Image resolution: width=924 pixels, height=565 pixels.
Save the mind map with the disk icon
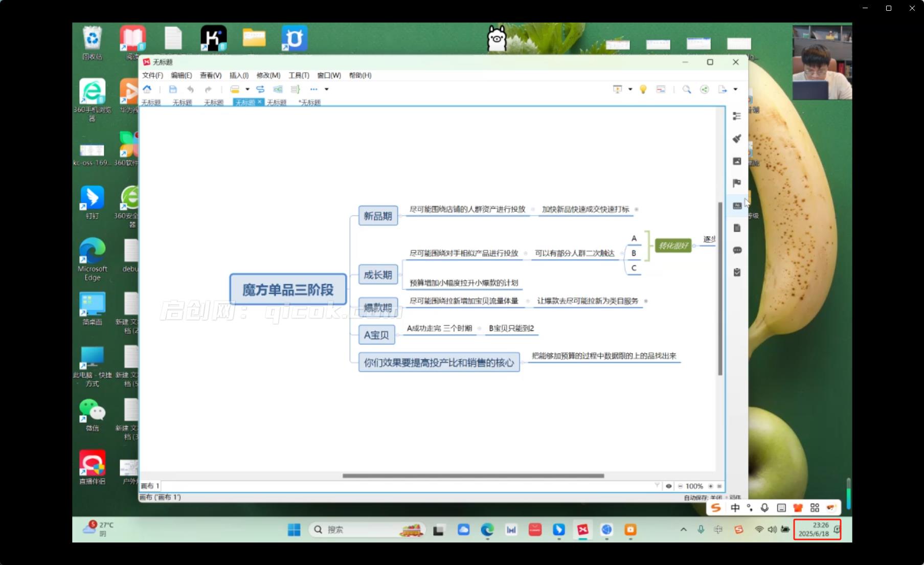[173, 89]
